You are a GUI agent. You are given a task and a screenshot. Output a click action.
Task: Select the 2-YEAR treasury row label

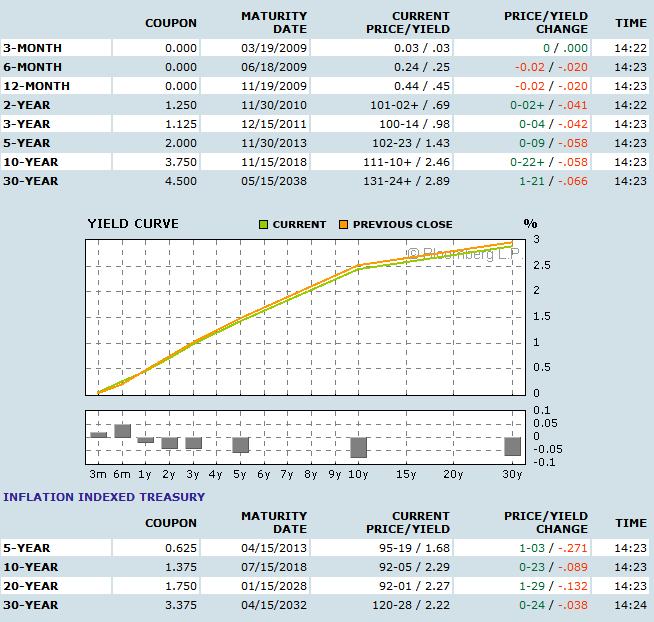click(27, 105)
